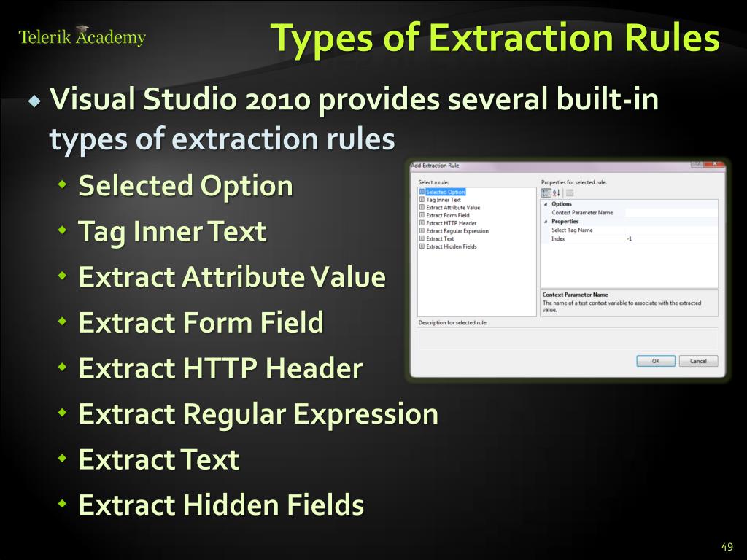Select 'Extract HTTP Header' in the rule list

click(451, 223)
